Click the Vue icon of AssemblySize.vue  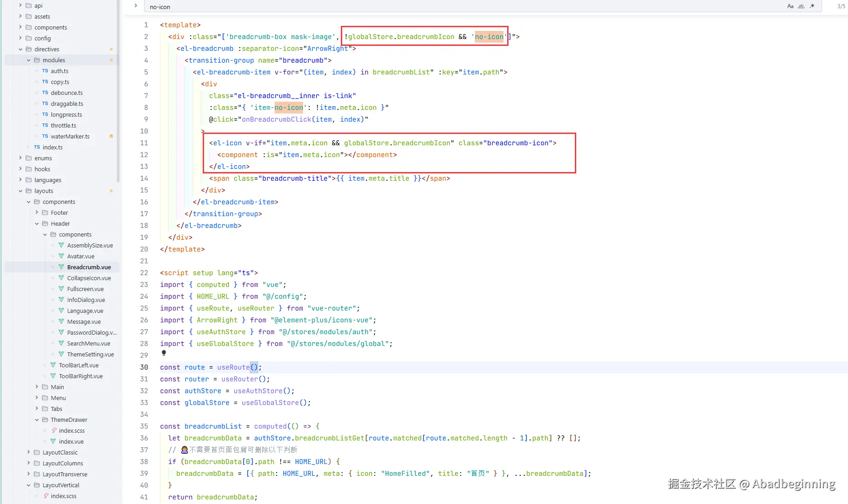tap(61, 245)
